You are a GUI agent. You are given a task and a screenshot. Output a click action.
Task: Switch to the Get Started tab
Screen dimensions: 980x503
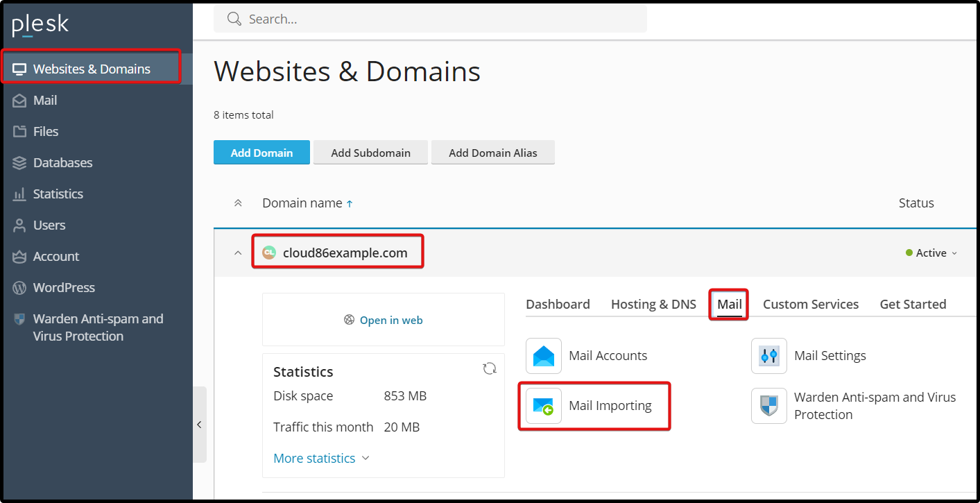tap(913, 304)
